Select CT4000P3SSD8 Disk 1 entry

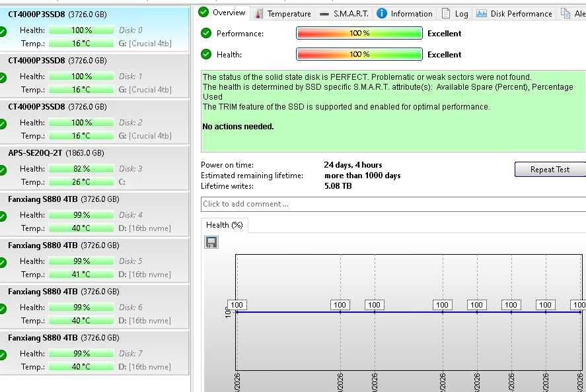94,76
